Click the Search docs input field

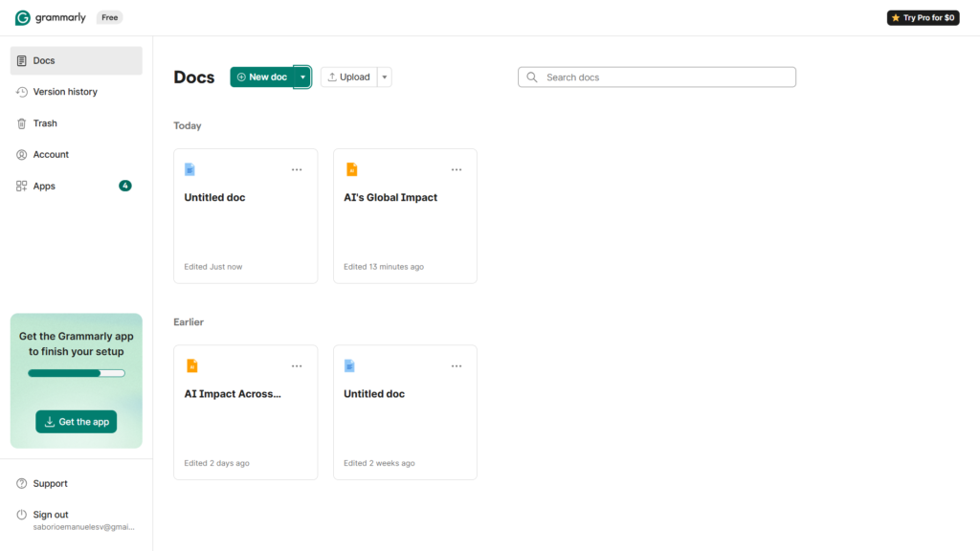pos(657,77)
